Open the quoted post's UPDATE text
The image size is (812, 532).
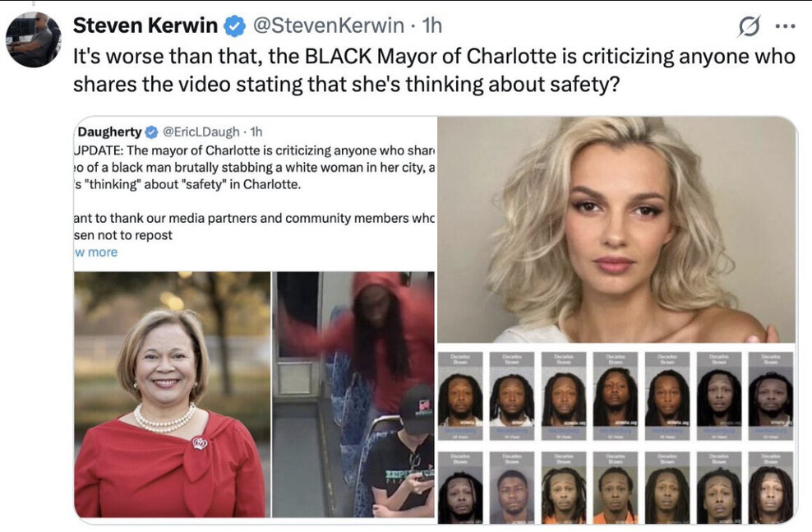(x=254, y=167)
